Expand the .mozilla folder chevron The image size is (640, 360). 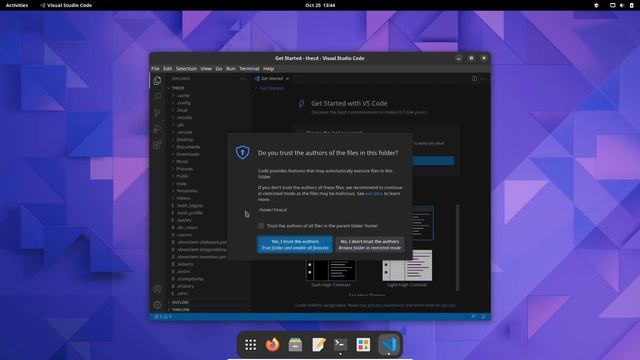pos(173,118)
